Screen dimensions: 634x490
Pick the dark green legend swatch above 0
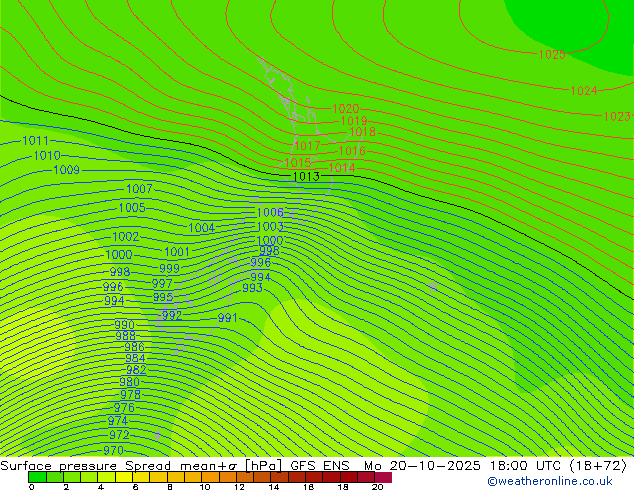(37, 477)
